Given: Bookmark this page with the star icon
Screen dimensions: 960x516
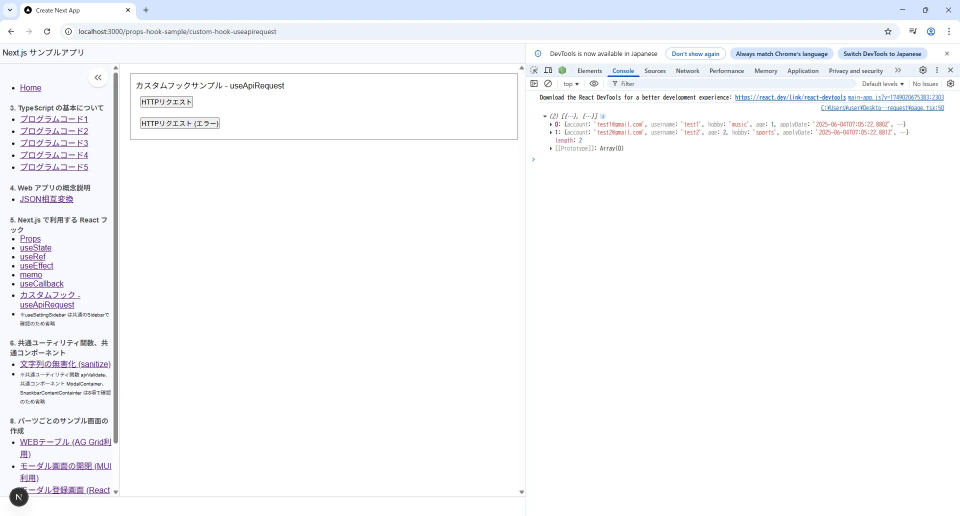Looking at the screenshot, I should tap(888, 31).
